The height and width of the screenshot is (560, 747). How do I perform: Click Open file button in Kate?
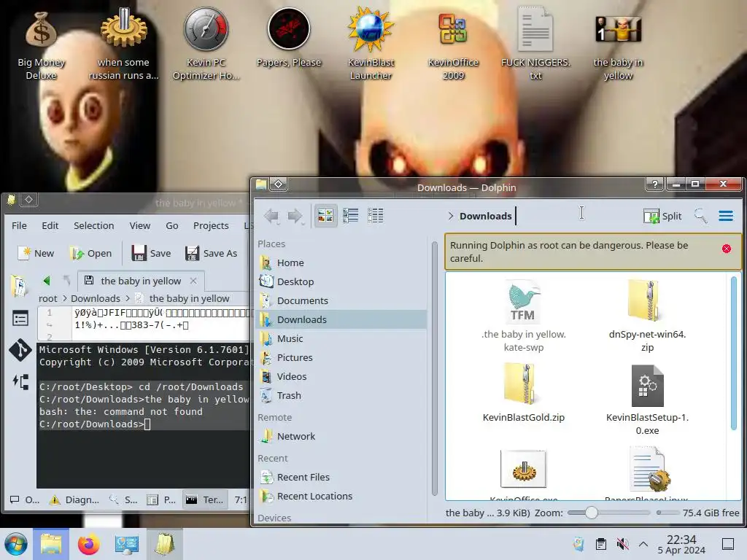pos(90,253)
